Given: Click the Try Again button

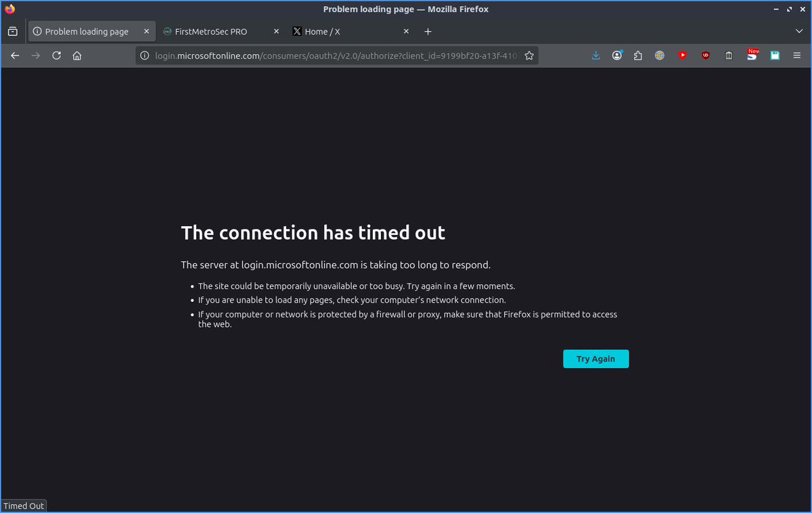Looking at the screenshot, I should 595,359.
